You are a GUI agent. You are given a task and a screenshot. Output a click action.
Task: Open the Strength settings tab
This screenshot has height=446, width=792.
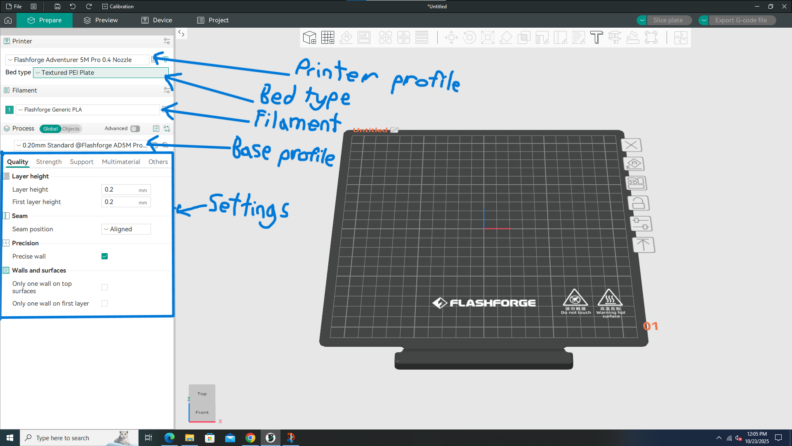point(49,162)
